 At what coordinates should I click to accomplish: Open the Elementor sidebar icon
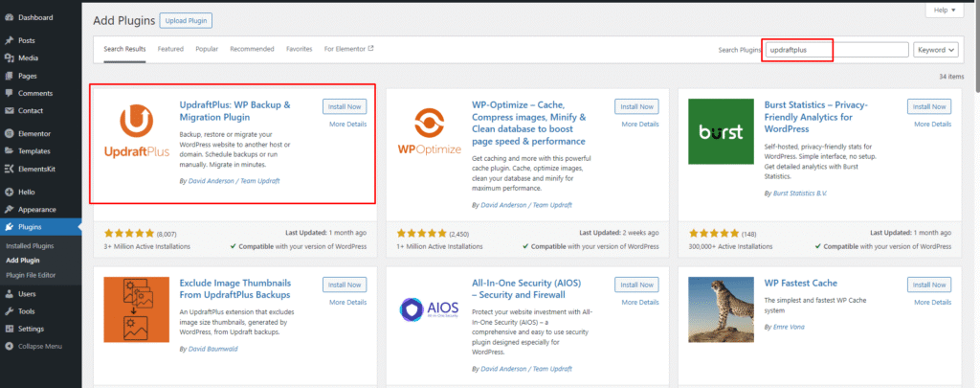[10, 133]
